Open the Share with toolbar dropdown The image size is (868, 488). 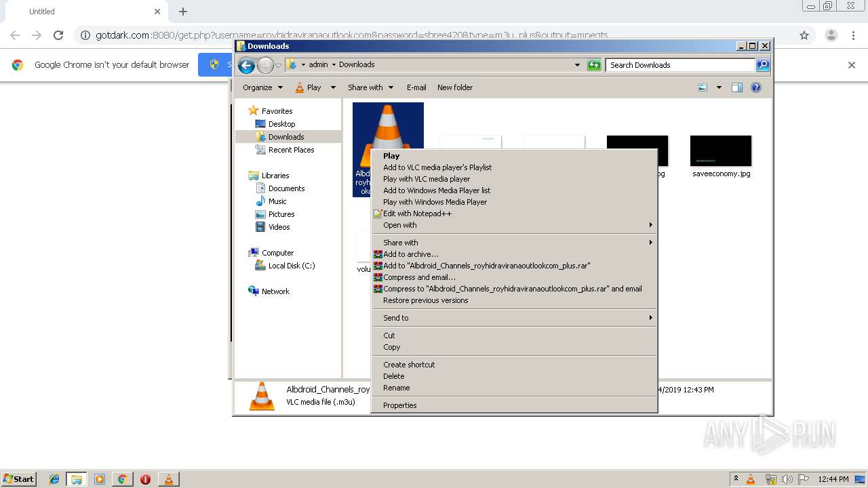pyautogui.click(x=370, y=87)
